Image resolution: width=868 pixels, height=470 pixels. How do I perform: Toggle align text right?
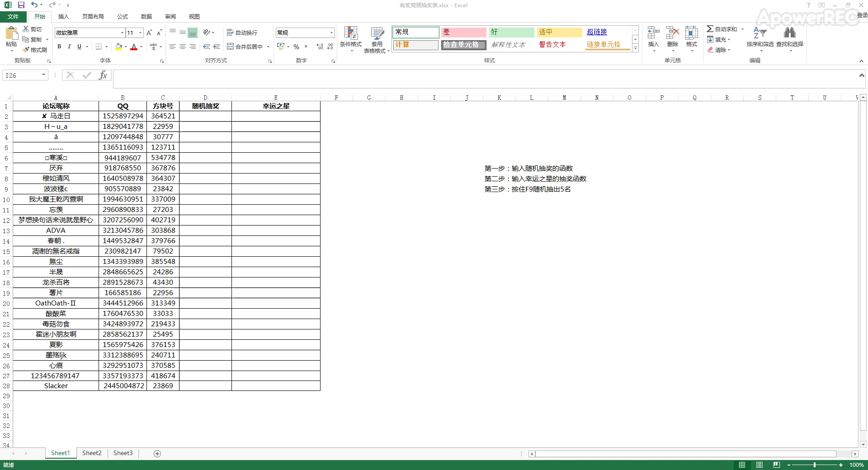coord(193,47)
